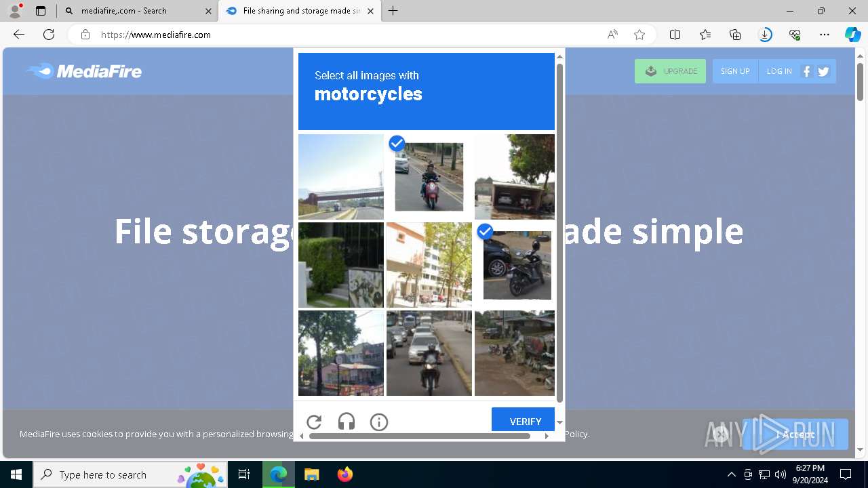Viewport: 868px width, 488px height.
Task: Open captcha help info icon
Action: [x=379, y=422]
